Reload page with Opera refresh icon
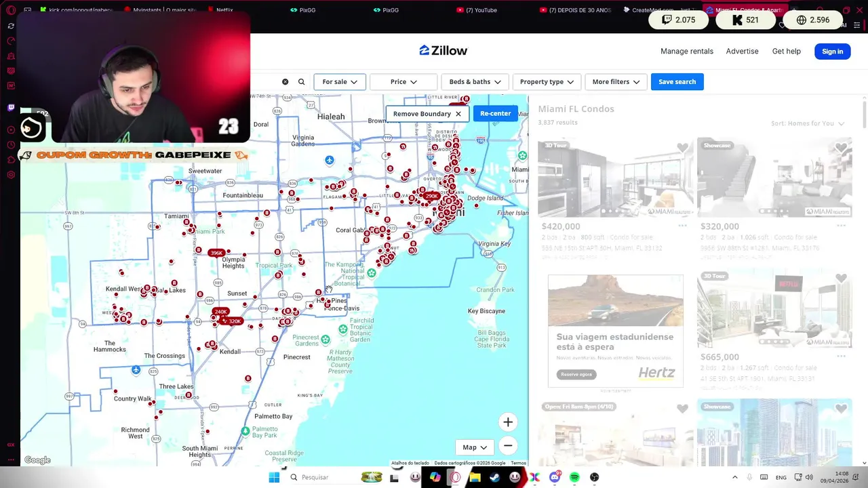This screenshot has width=868, height=488. [11, 26]
